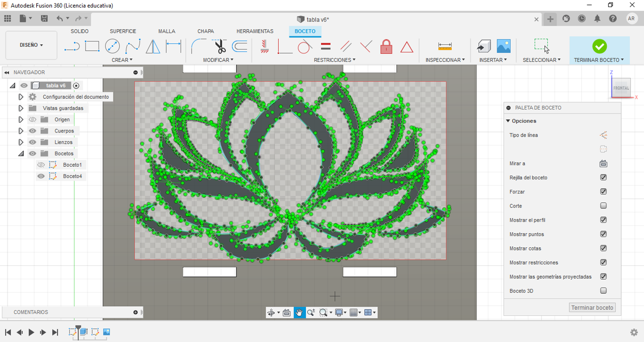Toggle Forzar checkbox

(603, 191)
